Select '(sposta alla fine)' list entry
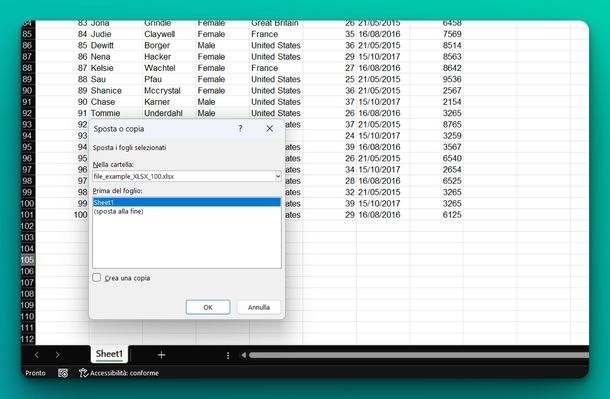This screenshot has height=399, width=610. (x=119, y=211)
